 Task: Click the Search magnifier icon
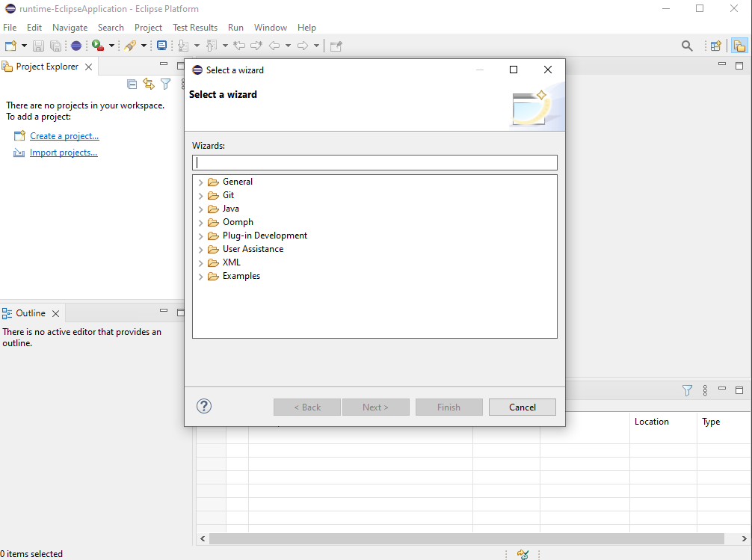(687, 46)
